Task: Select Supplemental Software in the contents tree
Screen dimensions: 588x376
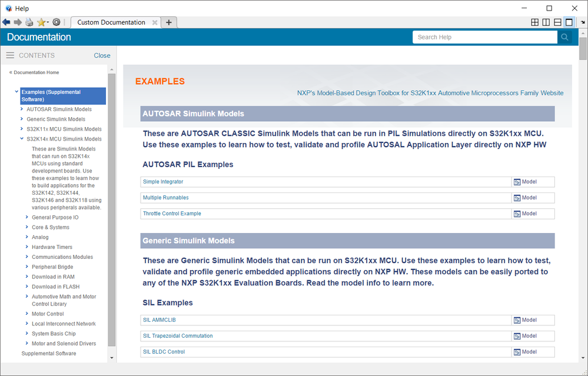Action: click(x=49, y=354)
